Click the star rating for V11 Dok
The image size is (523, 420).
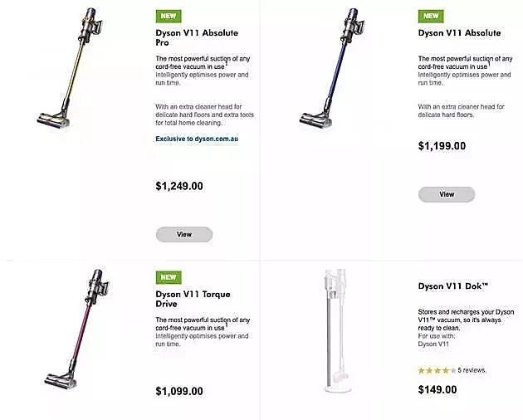pyautogui.click(x=437, y=370)
